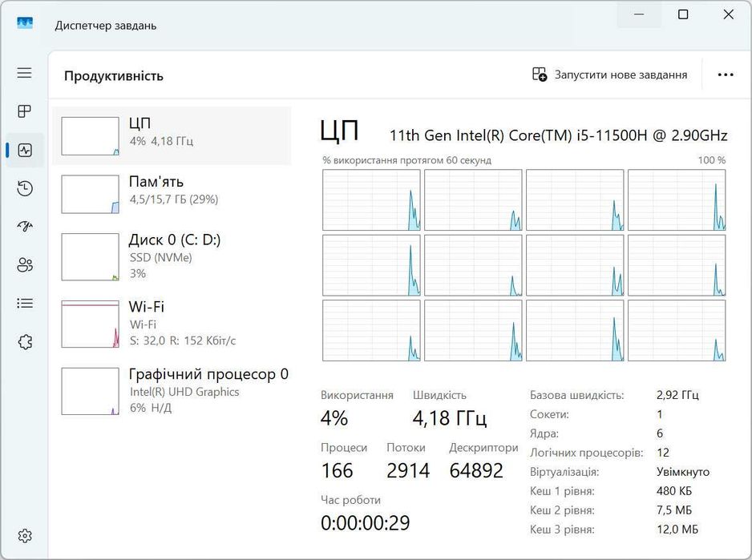The height and width of the screenshot is (560, 752).
Task: Open Services puzzle icon in sidebar
Action: point(25,342)
